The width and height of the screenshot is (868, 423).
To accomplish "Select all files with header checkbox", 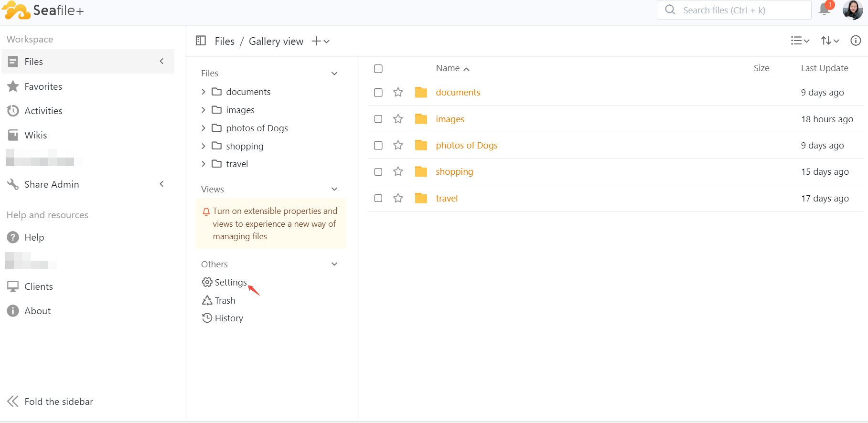I will tap(378, 69).
